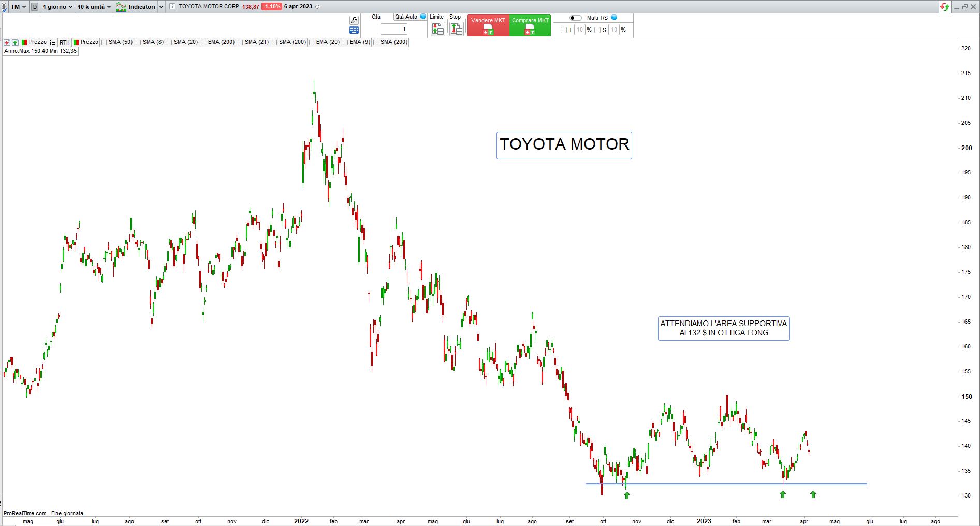Viewport: 980px width, 526px height.
Task: Click the Limite order icon
Action: pos(437,29)
